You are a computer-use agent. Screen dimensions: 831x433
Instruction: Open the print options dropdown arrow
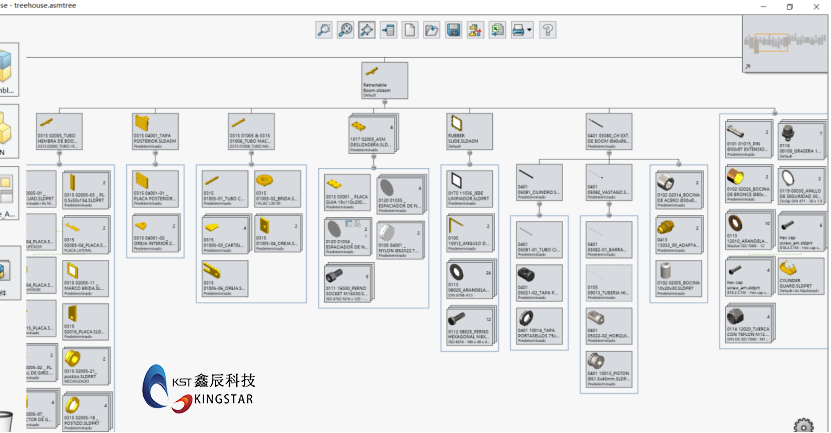click(529, 30)
